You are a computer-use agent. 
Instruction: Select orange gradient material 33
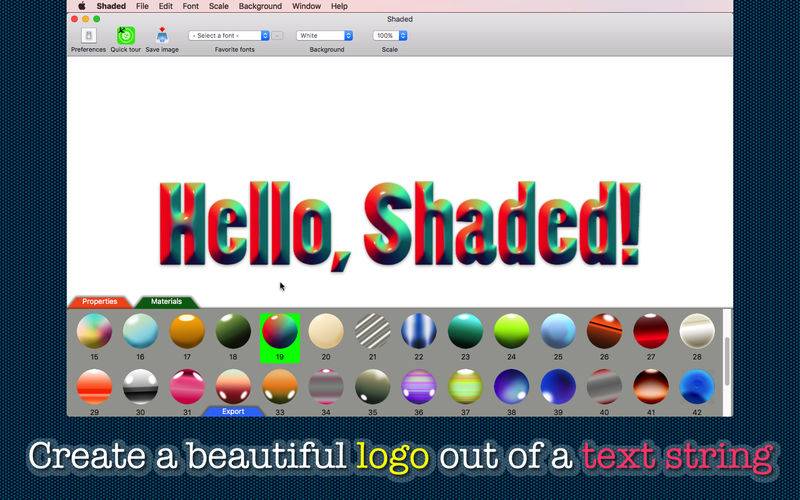click(x=280, y=387)
